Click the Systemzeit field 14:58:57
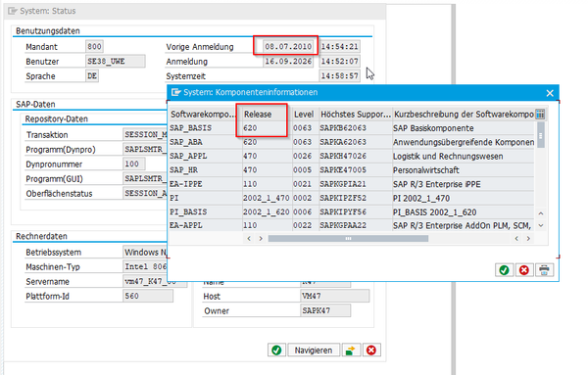Image resolution: width=588 pixels, height=375 pixels. coord(340,75)
